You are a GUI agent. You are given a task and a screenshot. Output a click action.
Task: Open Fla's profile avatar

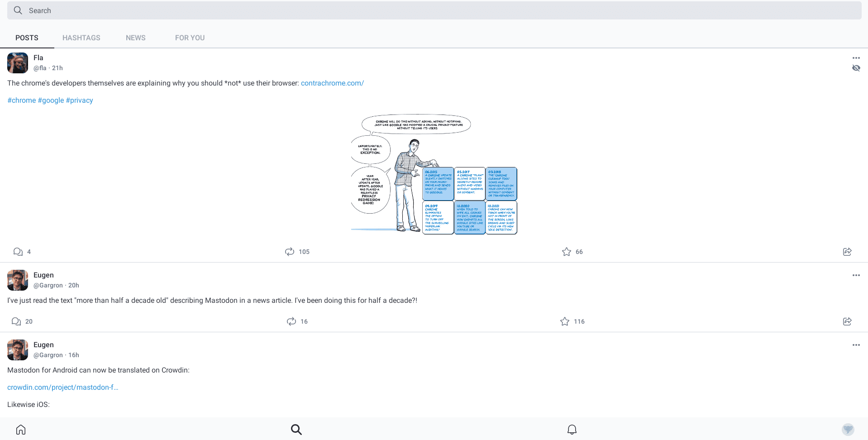[x=18, y=63]
